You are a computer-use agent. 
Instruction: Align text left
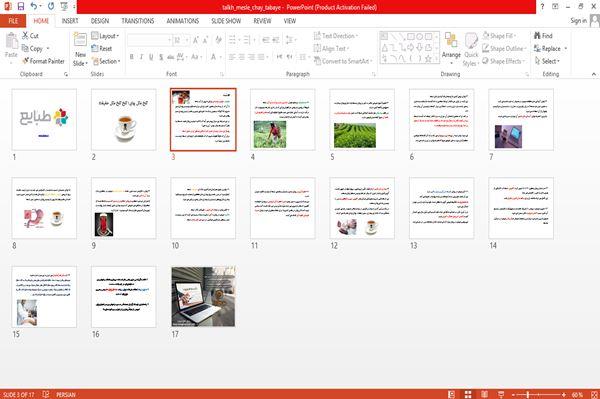232,57
